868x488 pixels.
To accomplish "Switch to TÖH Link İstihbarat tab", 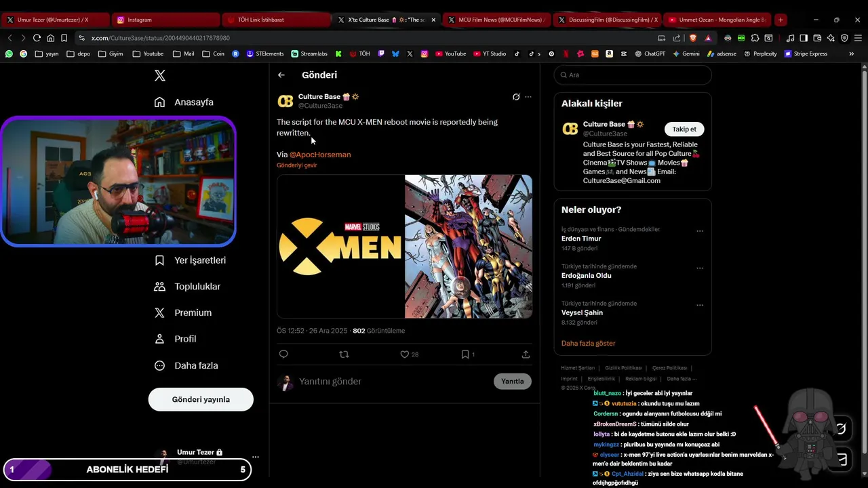I will pos(277,20).
